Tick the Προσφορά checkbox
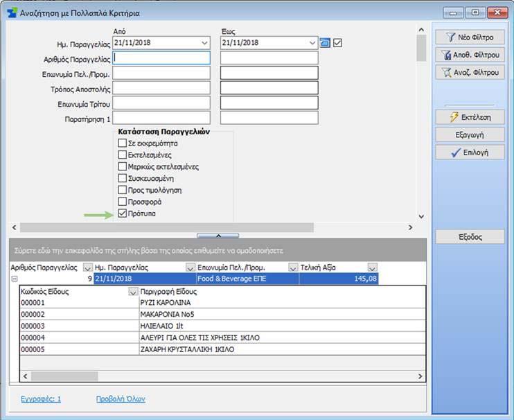The height and width of the screenshot is (420, 514). [123, 202]
